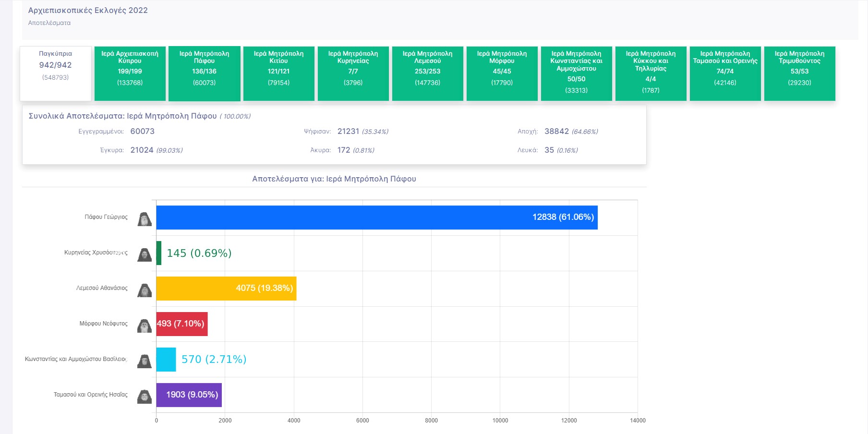
Task: Open Ταμασού και Ορεινής district tile
Action: 725,73
